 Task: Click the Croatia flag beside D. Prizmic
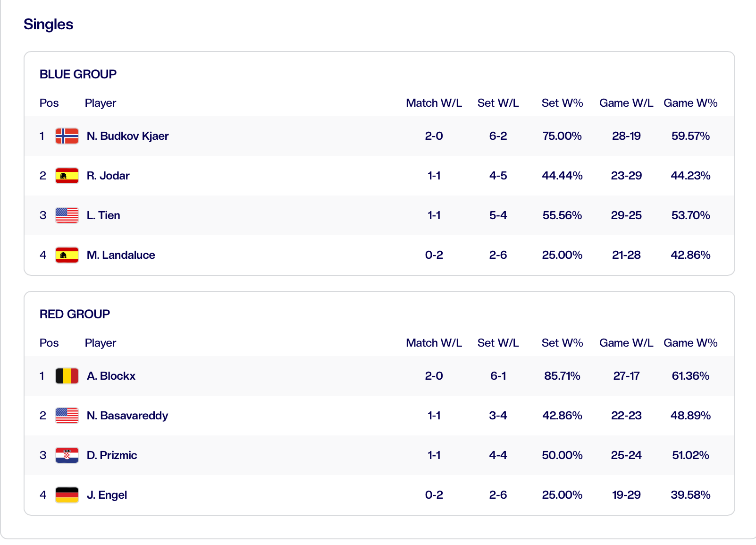tap(67, 455)
